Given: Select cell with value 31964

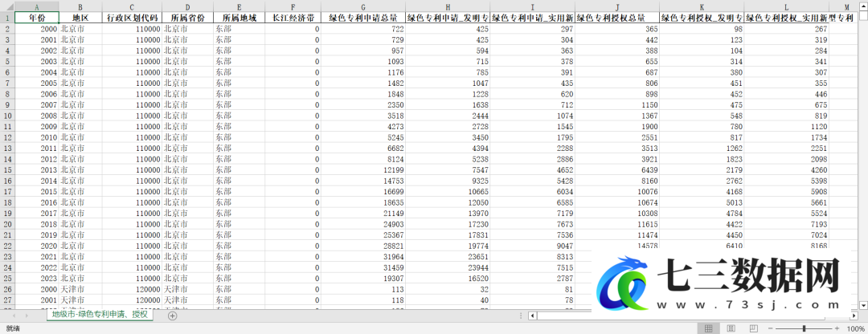Looking at the screenshot, I should click(x=363, y=256).
